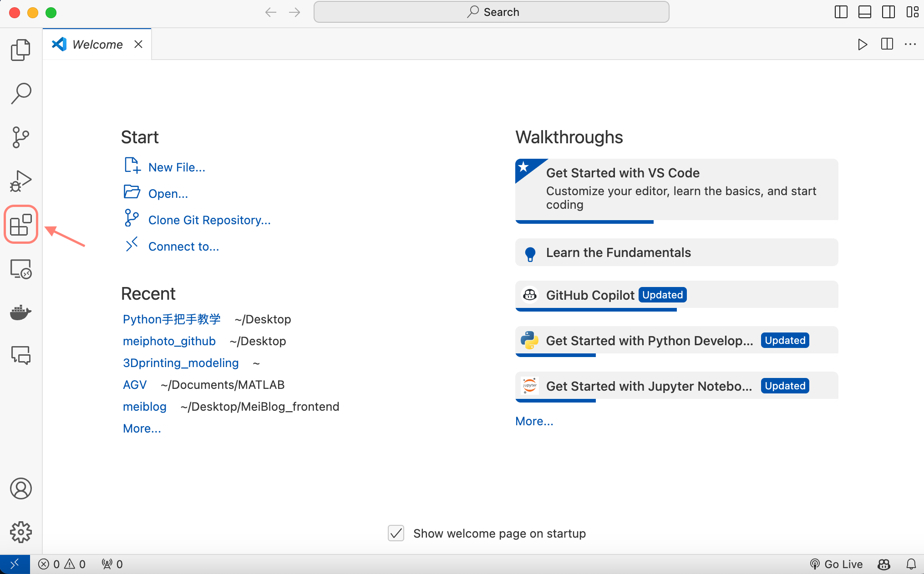Screen dimensions: 924x574
Task: Toggle Primary Side Bar visibility
Action: click(841, 12)
